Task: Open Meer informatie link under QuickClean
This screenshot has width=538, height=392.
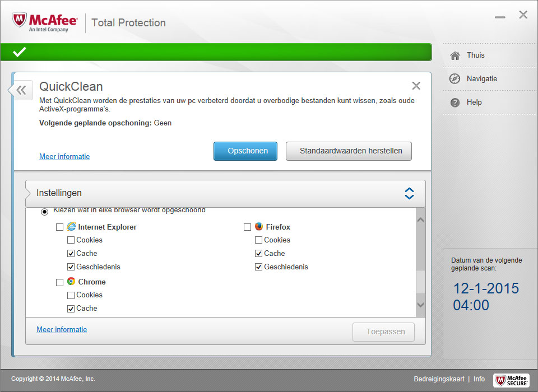Action: tap(64, 156)
